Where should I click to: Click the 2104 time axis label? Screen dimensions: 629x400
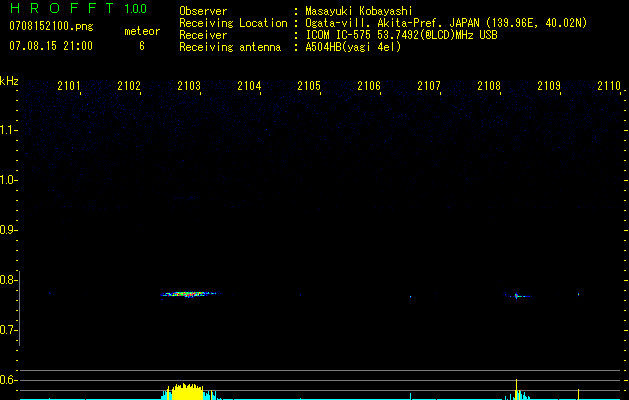point(249,86)
